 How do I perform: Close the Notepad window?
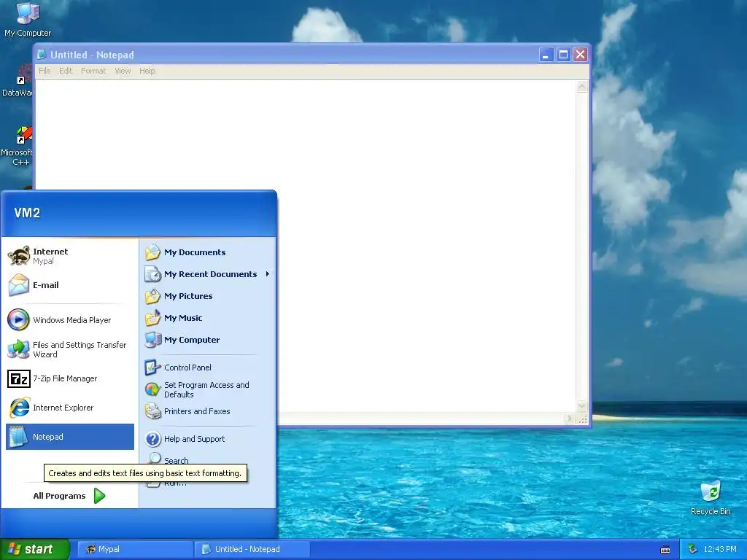[580, 55]
